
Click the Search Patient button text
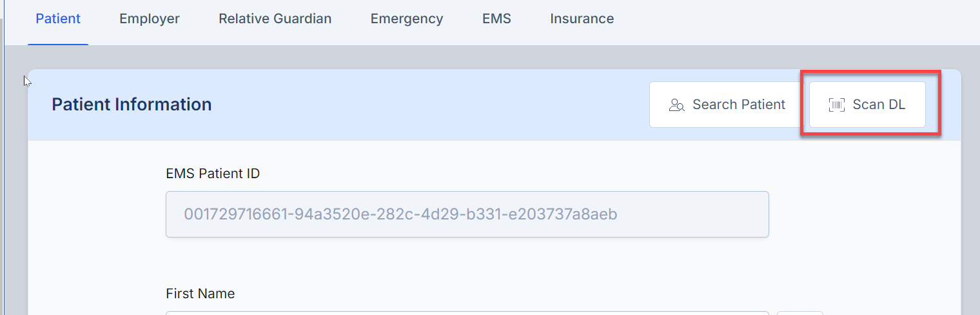[x=739, y=105]
